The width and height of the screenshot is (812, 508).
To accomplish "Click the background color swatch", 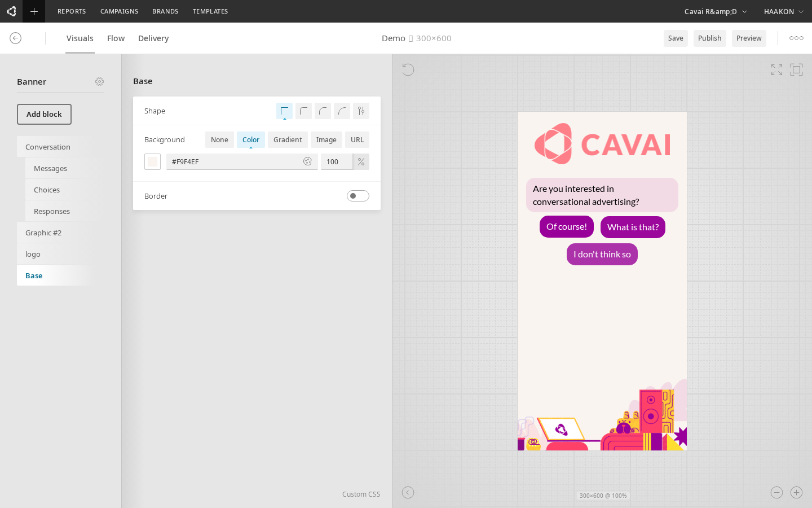I will coord(152,161).
